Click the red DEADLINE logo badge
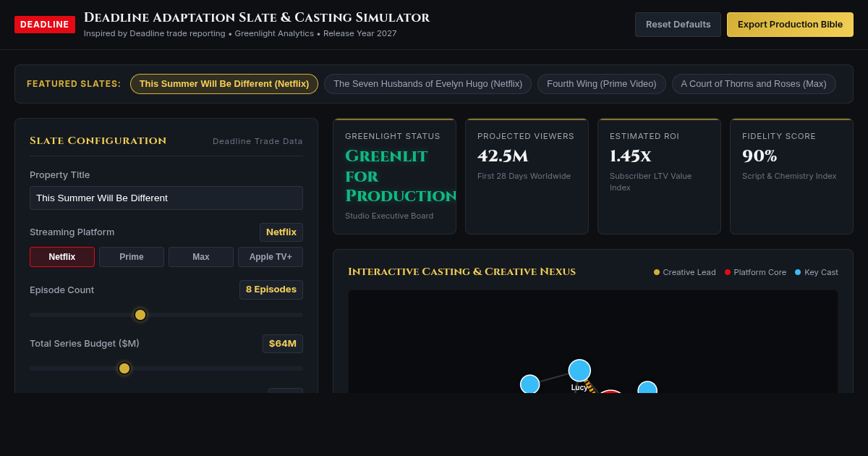The width and height of the screenshot is (868, 456). 45,25
